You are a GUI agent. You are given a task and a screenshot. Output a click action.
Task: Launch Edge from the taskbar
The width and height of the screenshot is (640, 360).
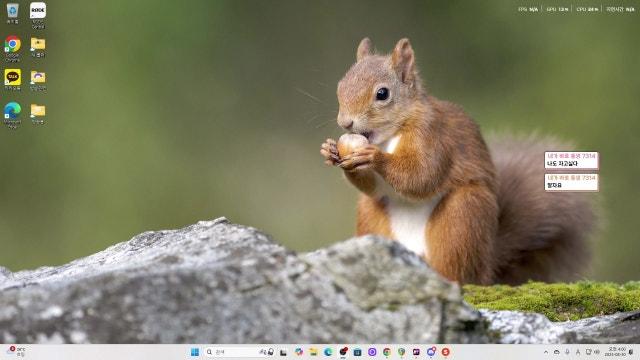[328, 352]
